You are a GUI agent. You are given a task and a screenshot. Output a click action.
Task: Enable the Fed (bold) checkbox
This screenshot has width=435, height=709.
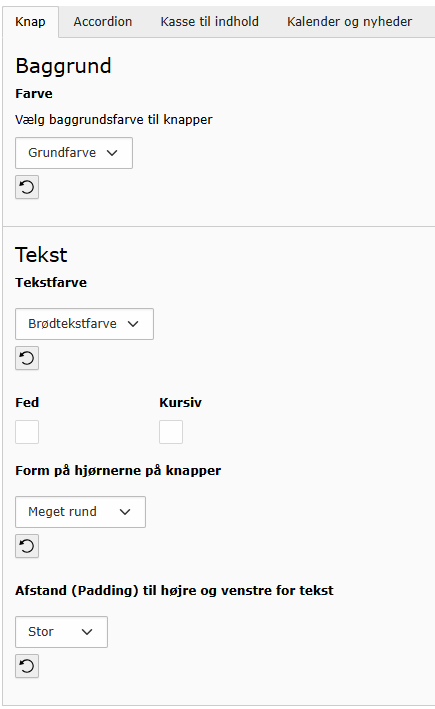27,432
